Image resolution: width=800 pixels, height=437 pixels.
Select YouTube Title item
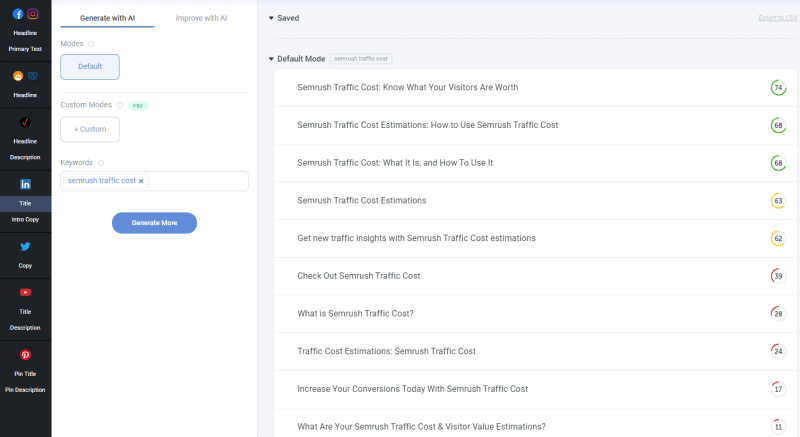[x=25, y=312]
